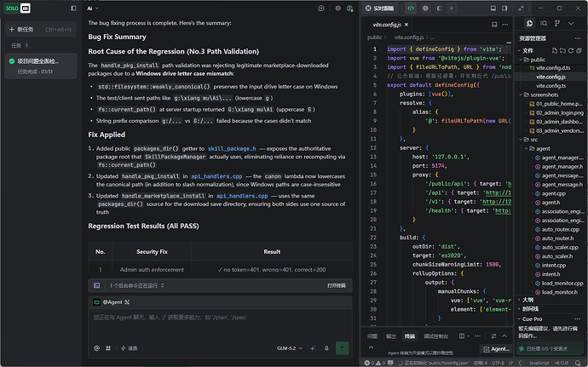
Task: Add a new tool tab with plus
Action: (452, 9)
